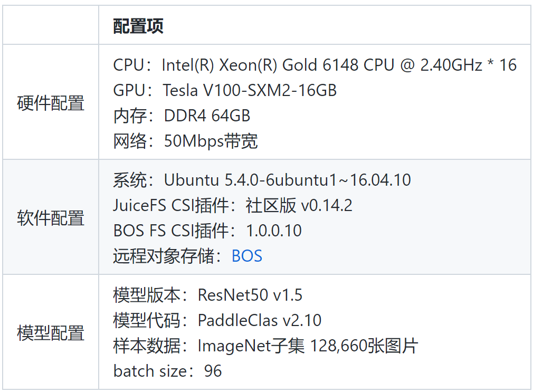
Task: Click the batch size 96 line
Action: pyautogui.click(x=167, y=371)
